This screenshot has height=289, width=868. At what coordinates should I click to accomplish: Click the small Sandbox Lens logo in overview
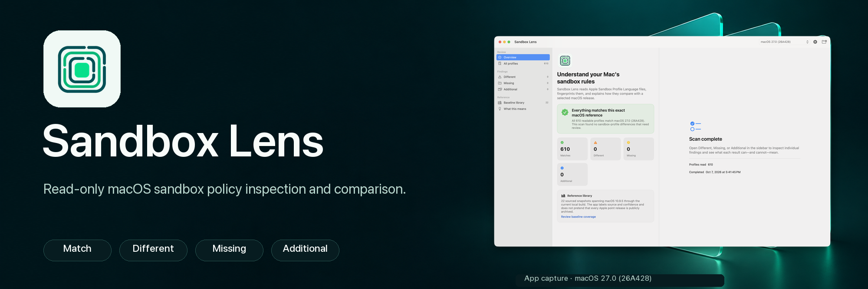click(565, 61)
